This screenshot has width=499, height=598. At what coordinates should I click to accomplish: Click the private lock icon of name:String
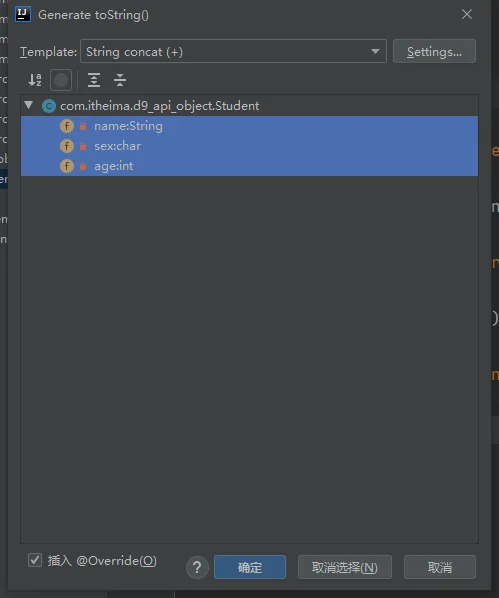[83, 126]
